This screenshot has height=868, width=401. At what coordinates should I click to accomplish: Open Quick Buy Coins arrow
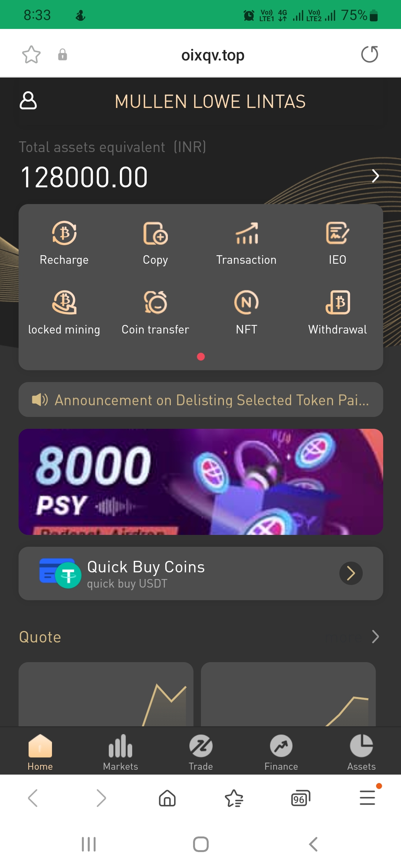coord(351,573)
